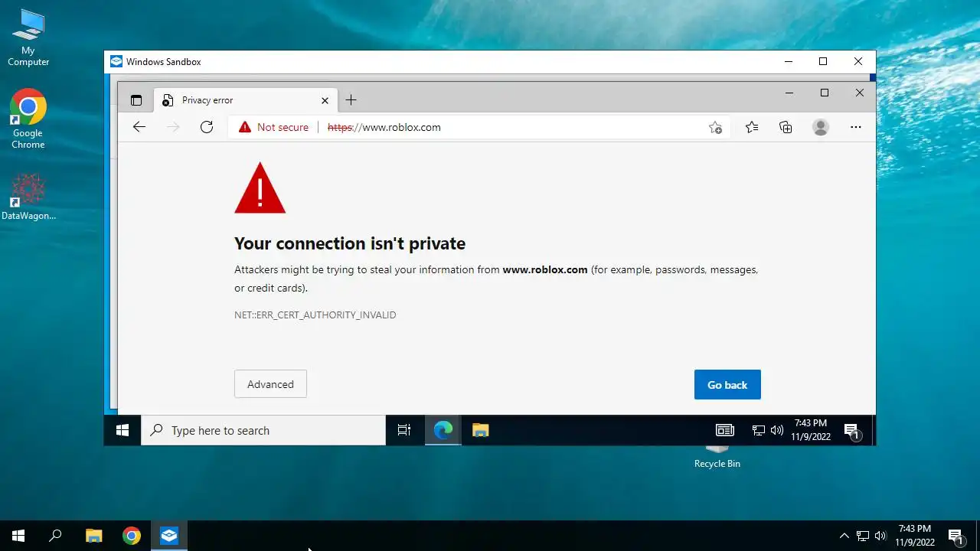This screenshot has height=551, width=980.
Task: Close the Windows Sandbox window
Action: (x=858, y=61)
